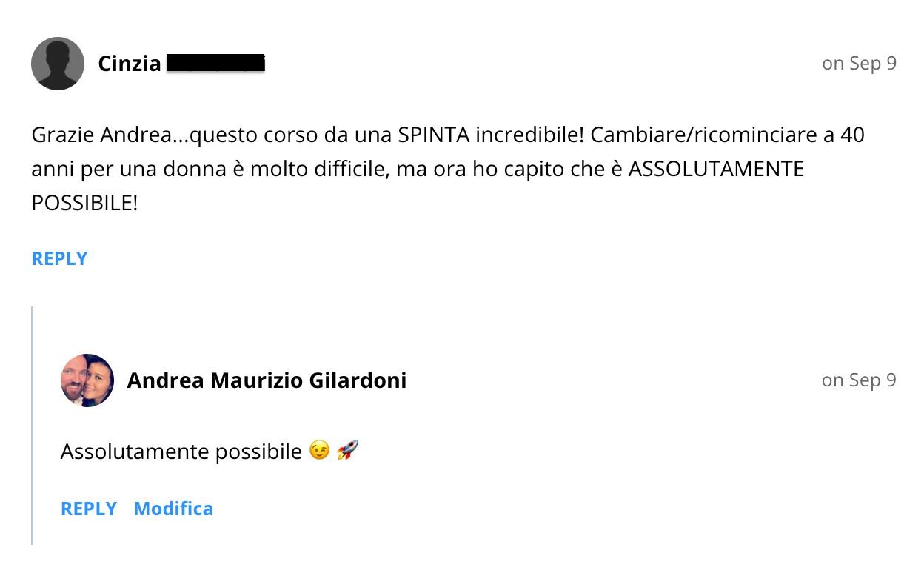924x567 pixels.
Task: Click the Sep 9 date on Andrea's reply
Action: [x=859, y=380]
